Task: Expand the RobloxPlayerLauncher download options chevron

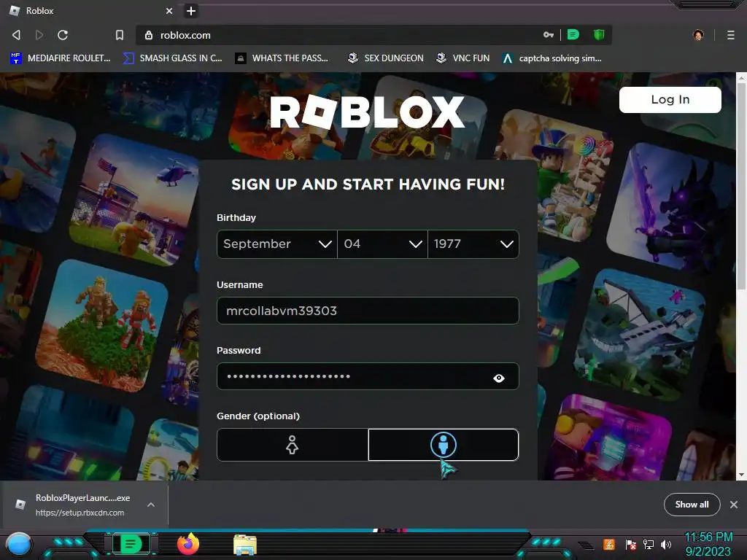Action: (151, 505)
